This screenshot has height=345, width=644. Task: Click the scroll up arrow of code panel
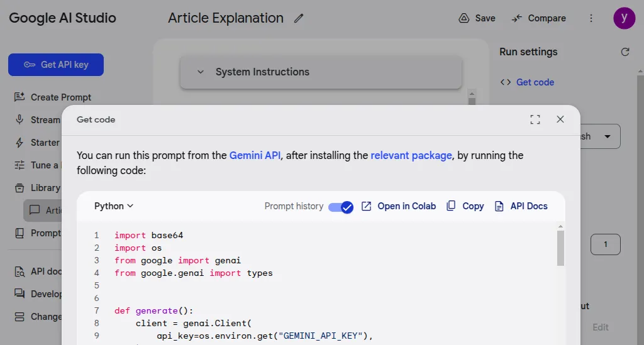point(560,226)
